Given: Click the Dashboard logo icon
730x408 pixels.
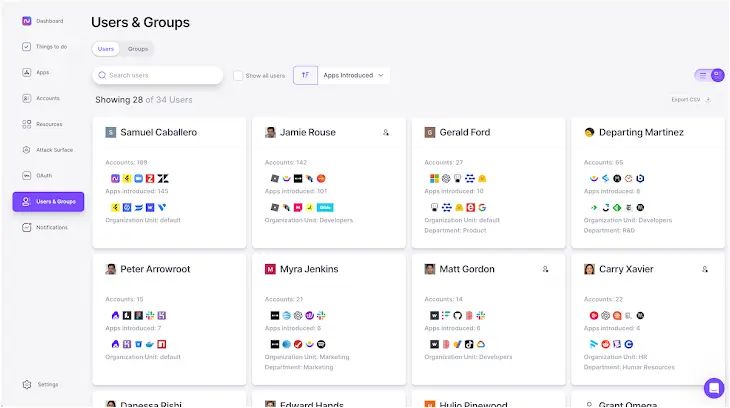Looking at the screenshot, I should point(27,21).
